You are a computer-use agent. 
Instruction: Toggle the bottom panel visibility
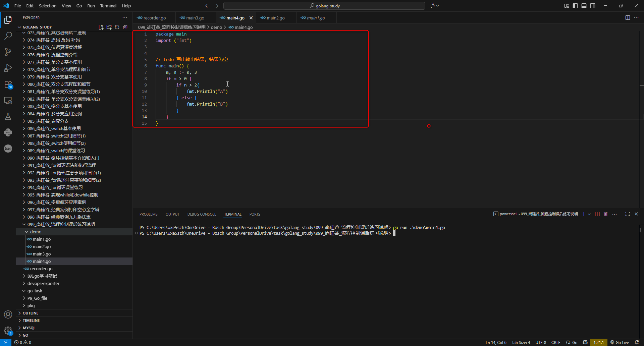(x=584, y=6)
